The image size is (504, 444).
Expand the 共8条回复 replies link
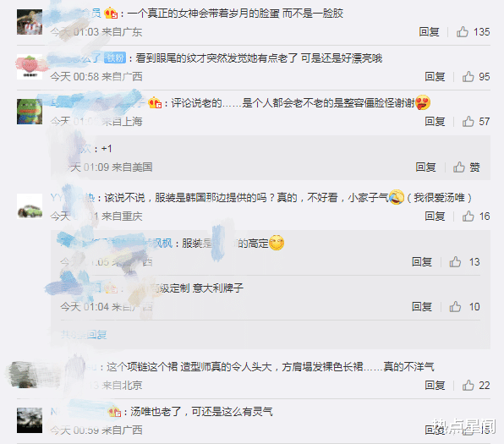[84, 335]
